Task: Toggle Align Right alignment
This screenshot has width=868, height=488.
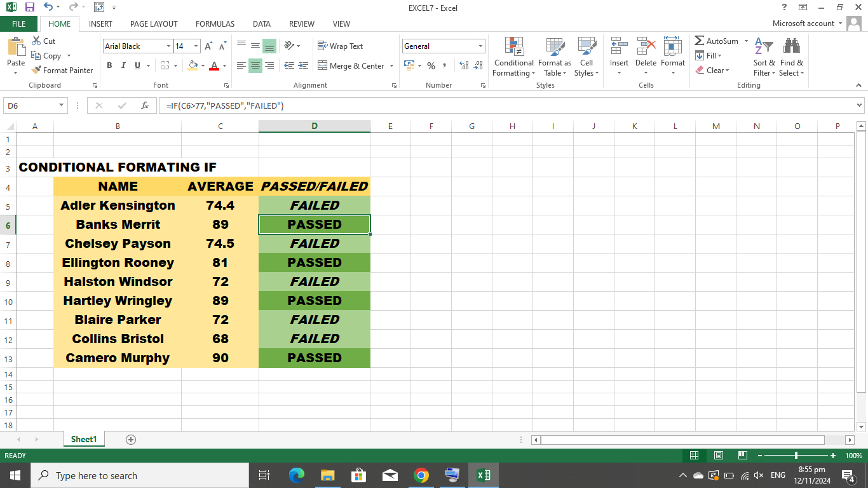Action: 269,65
